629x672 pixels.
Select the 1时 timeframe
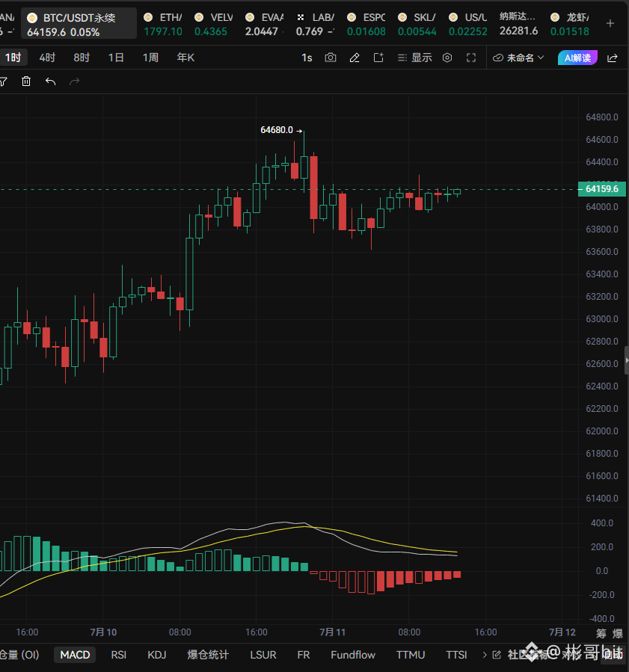pos(13,58)
